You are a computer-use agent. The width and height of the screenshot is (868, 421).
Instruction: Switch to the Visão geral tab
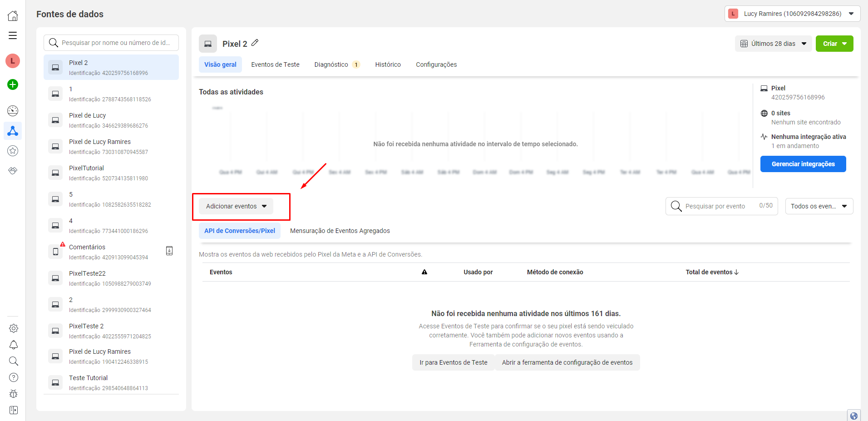click(x=220, y=64)
